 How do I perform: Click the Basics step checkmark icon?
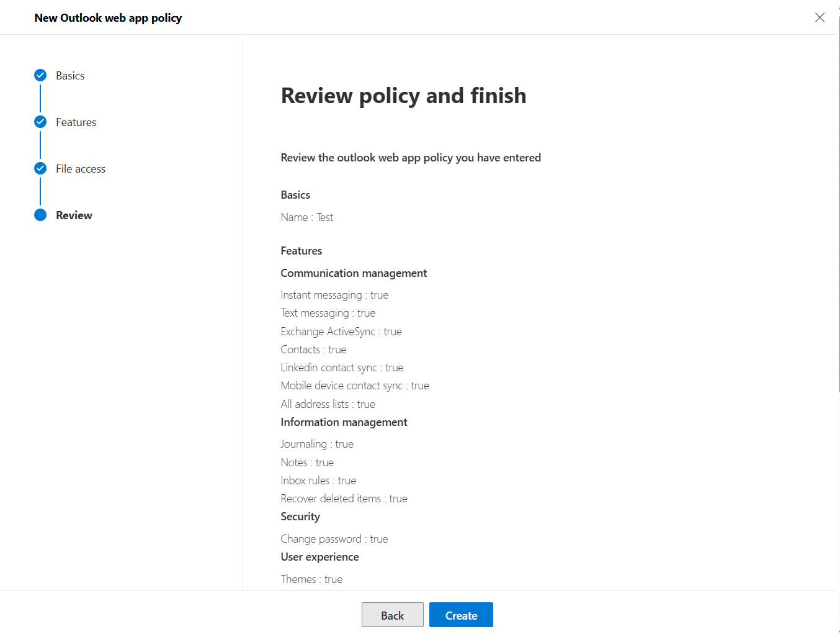point(40,75)
